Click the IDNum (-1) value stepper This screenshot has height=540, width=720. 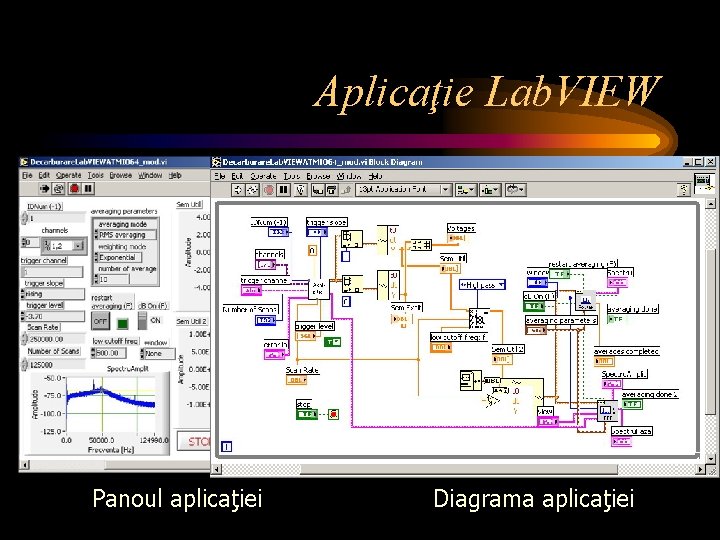coord(24,219)
